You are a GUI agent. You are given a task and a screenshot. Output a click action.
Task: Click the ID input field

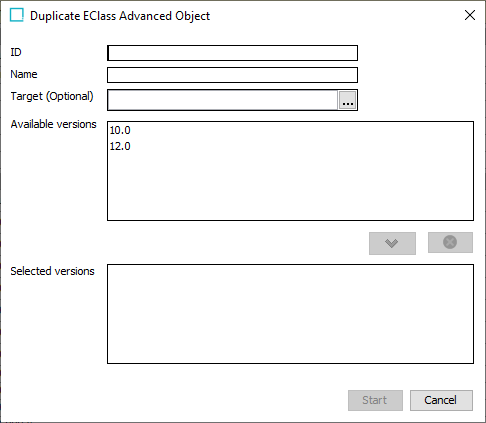pos(232,53)
